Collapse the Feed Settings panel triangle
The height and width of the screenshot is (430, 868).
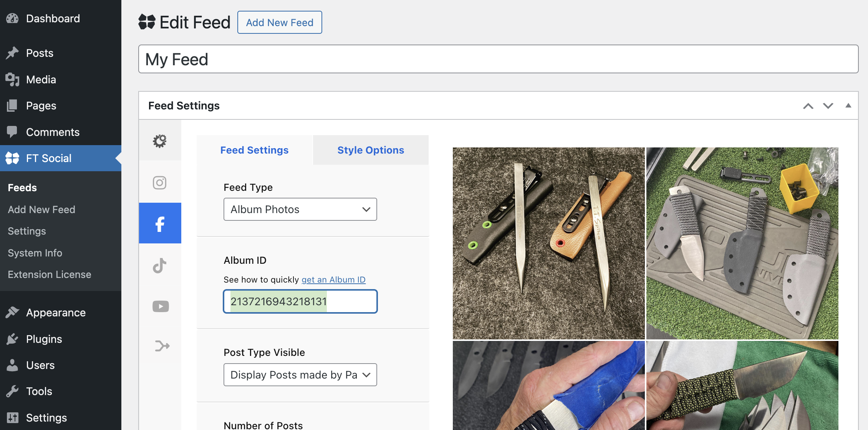(x=848, y=106)
